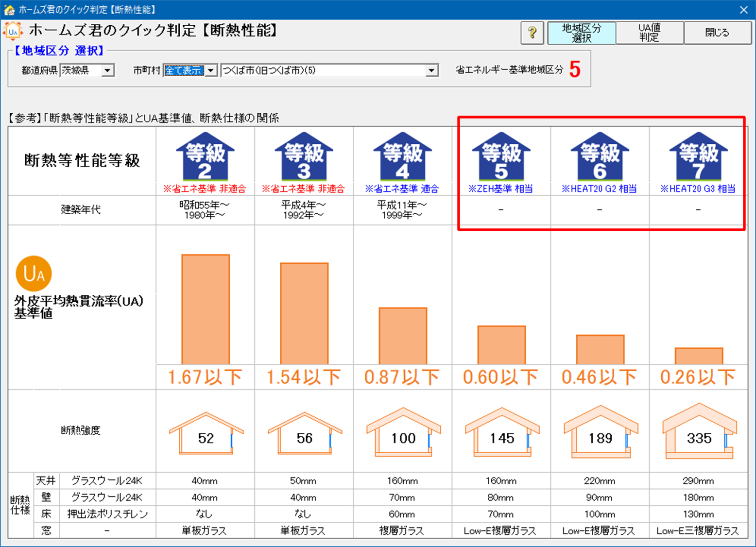Viewport: 756px width, 547px height.
Task: Click the ※ZEH基準 相当 label
Action: (x=500, y=189)
